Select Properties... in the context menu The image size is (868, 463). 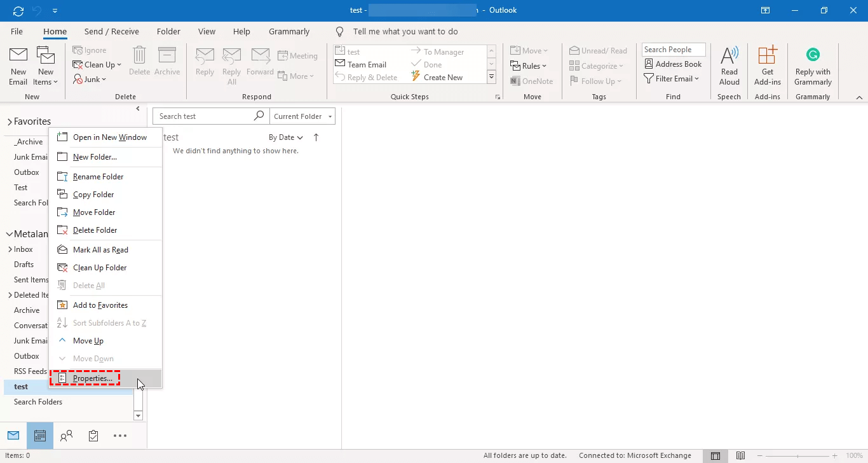[93, 378]
